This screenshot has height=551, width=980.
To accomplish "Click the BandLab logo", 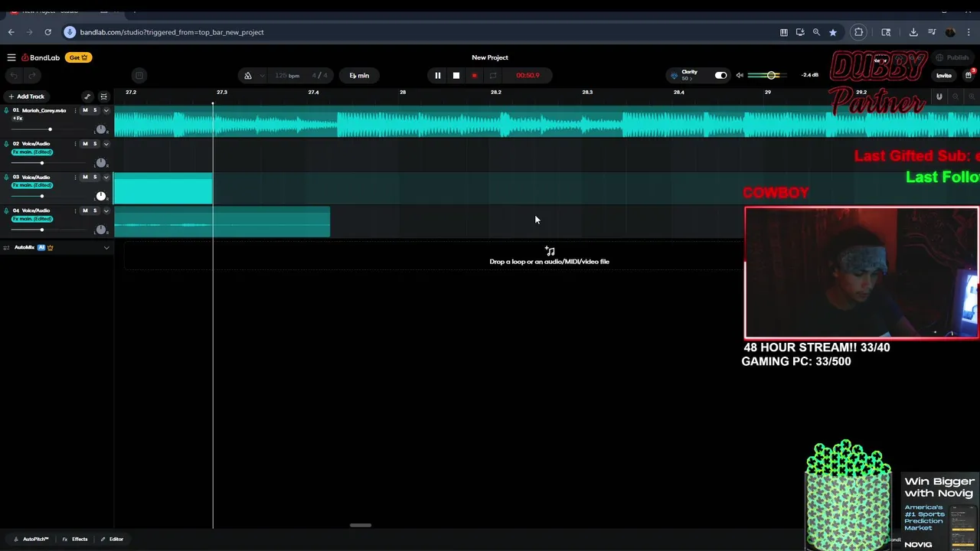I will (41, 57).
